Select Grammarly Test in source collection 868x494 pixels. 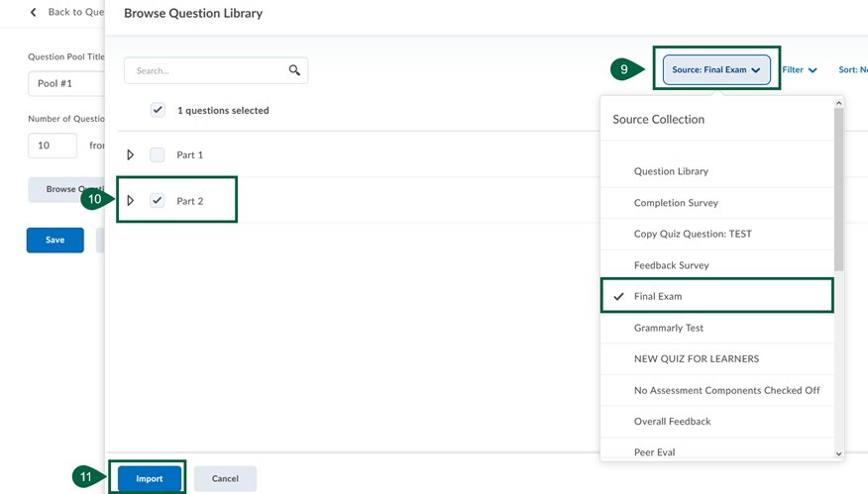pyautogui.click(x=668, y=328)
